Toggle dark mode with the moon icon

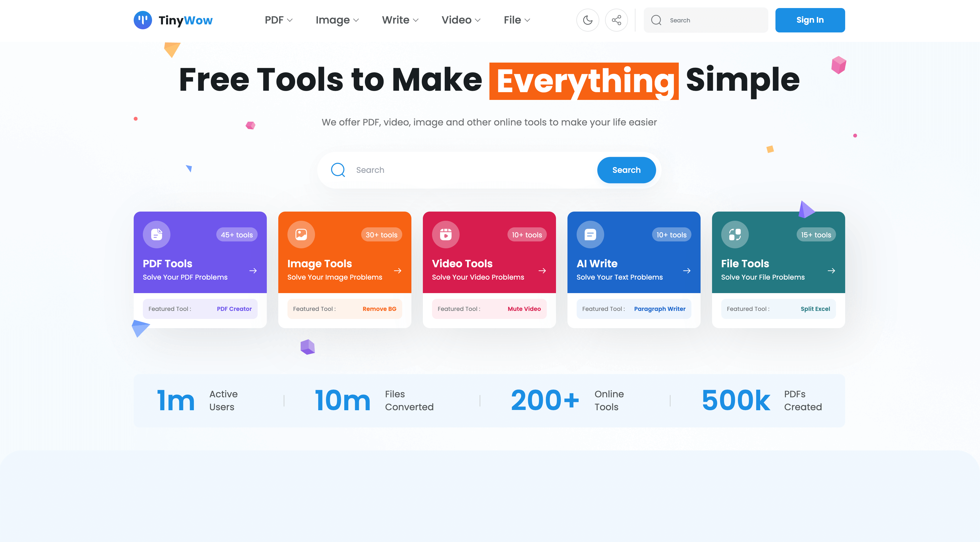click(x=587, y=20)
